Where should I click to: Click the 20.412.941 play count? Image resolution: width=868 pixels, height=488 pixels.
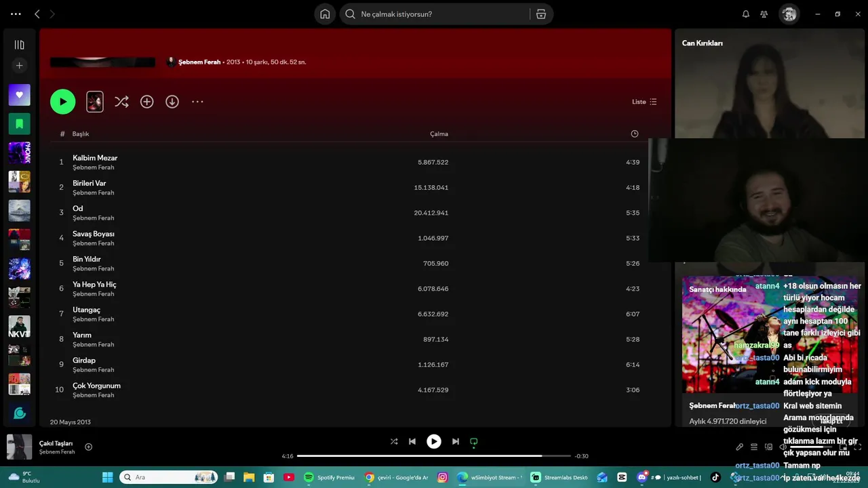pos(431,213)
